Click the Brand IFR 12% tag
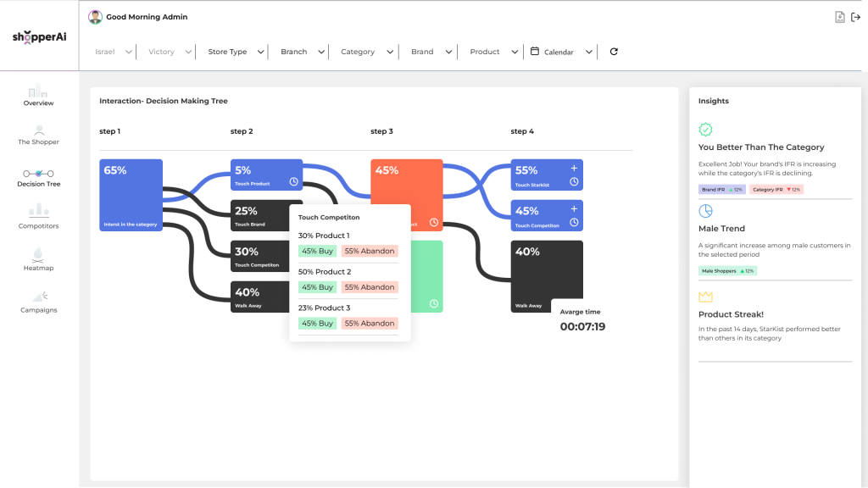 [722, 189]
